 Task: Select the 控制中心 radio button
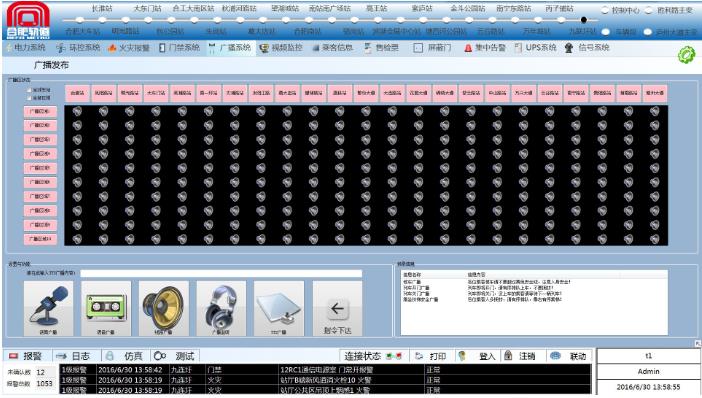click(605, 10)
